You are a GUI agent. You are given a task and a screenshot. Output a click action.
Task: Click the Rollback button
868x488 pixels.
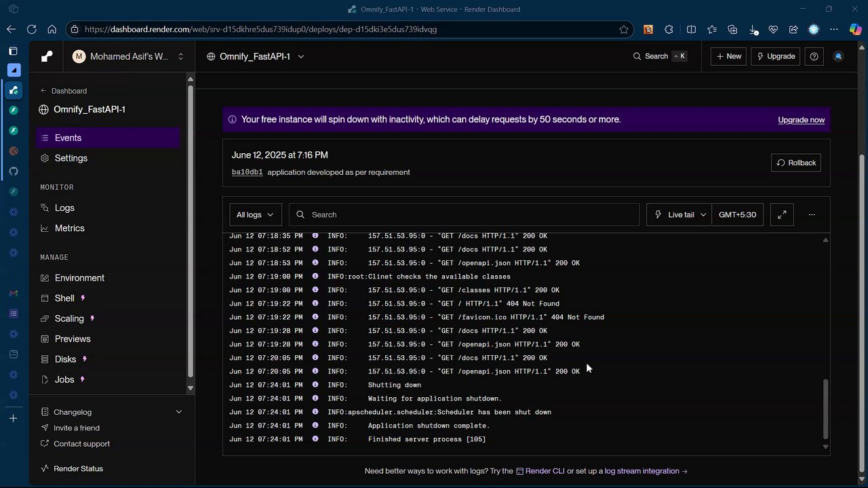point(796,163)
